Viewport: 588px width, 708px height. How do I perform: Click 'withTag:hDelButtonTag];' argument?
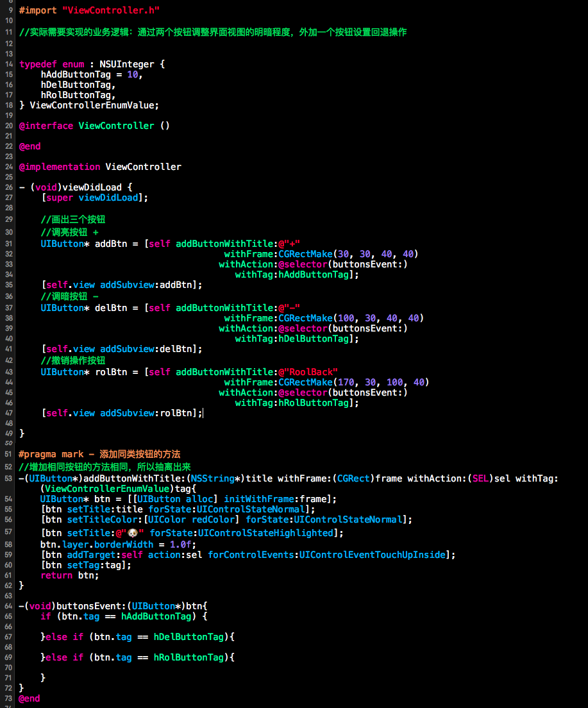(x=297, y=339)
